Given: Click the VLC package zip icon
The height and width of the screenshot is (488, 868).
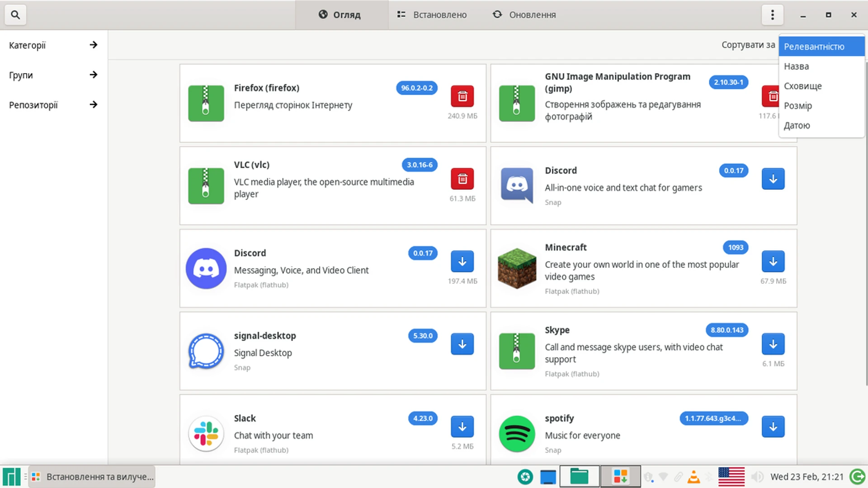Looking at the screenshot, I should coord(206,186).
